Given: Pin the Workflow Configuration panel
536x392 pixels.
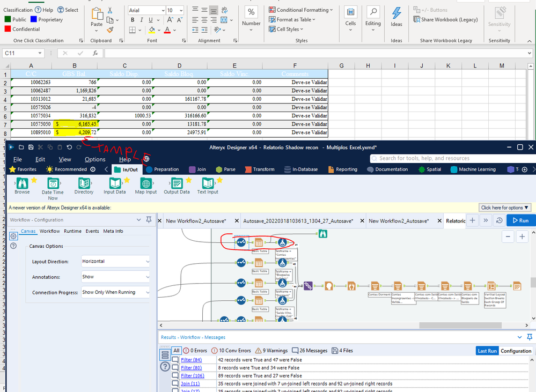Looking at the screenshot, I should [149, 219].
